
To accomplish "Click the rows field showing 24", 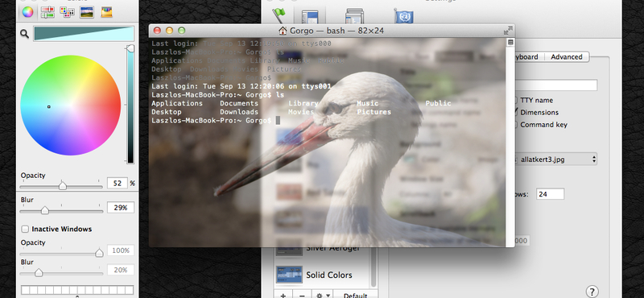I will (x=550, y=194).
